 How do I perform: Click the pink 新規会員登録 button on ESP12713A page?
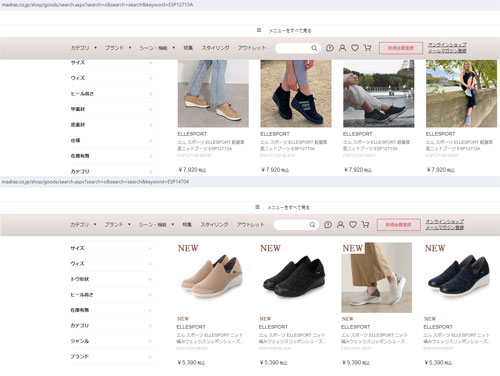click(401, 48)
